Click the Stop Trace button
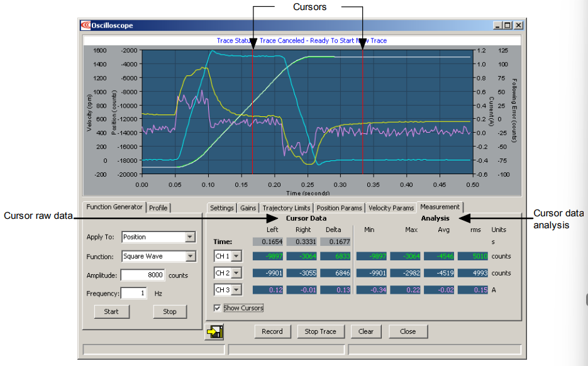 tap(320, 331)
